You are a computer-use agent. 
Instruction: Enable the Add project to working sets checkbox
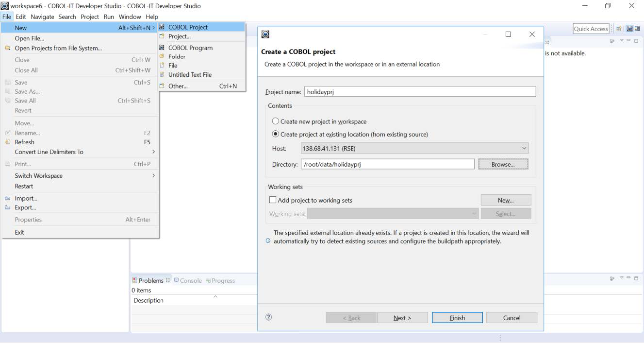click(273, 200)
